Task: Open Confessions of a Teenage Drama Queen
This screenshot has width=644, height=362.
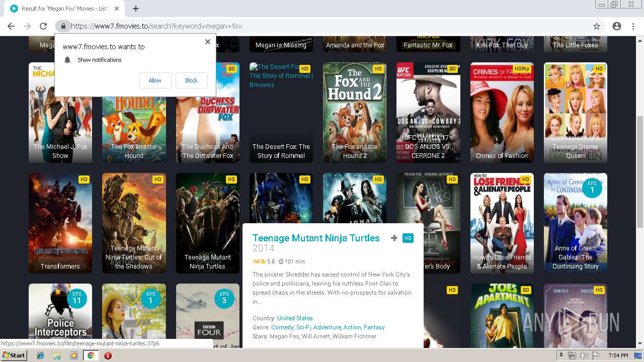Action: point(576,113)
